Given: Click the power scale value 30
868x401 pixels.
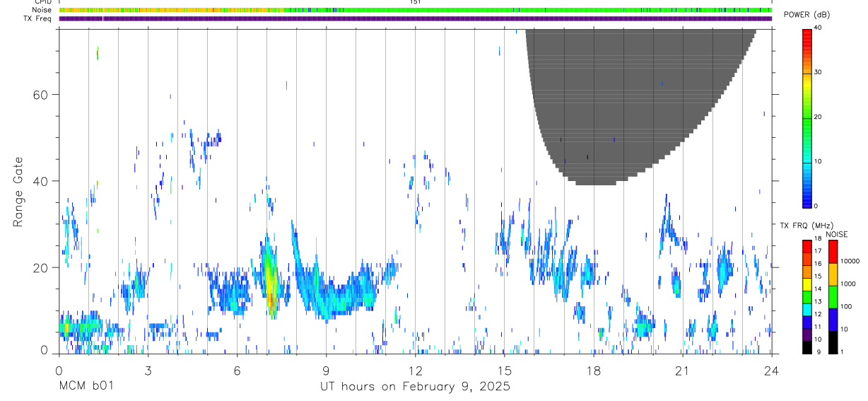Looking at the screenshot, I should point(818,73).
